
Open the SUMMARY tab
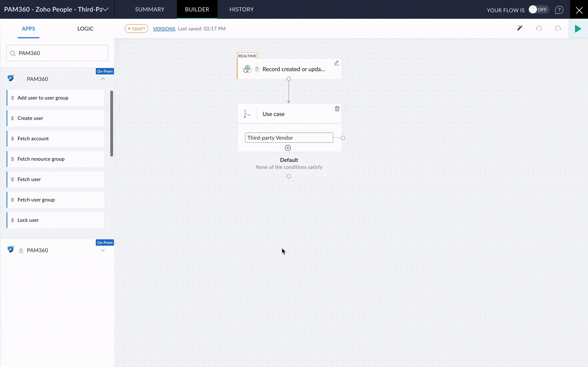pos(150,9)
